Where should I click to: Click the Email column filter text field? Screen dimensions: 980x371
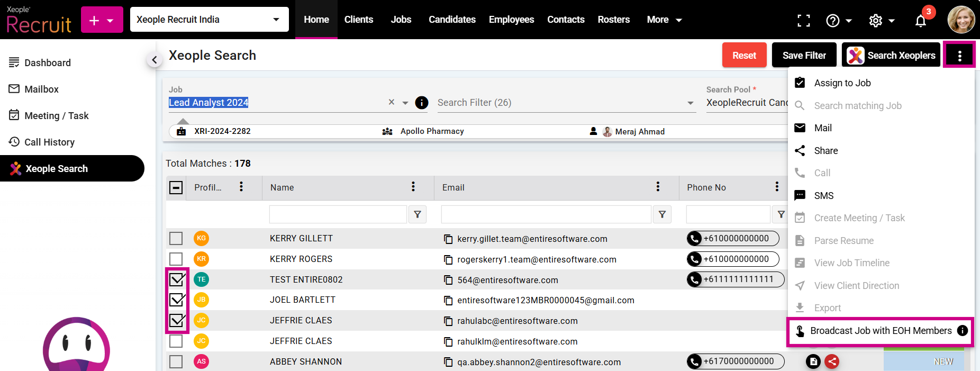[x=546, y=214]
